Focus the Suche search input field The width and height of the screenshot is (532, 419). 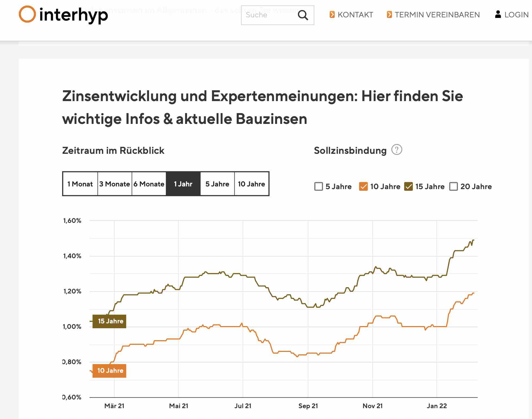point(269,15)
